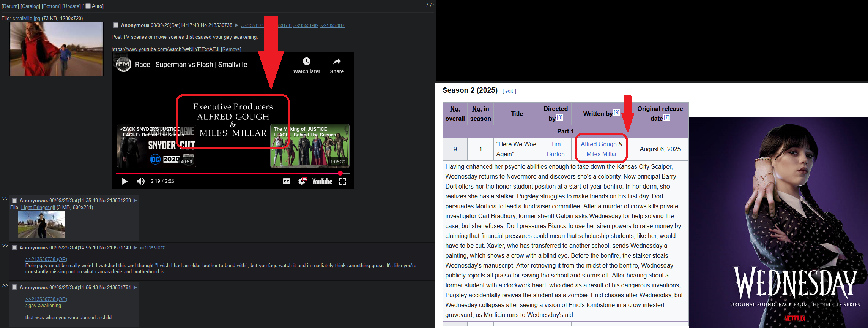Screen dimensions: 868x328
Task: Open post menu arrow for No.213530738
Action: [236, 25]
